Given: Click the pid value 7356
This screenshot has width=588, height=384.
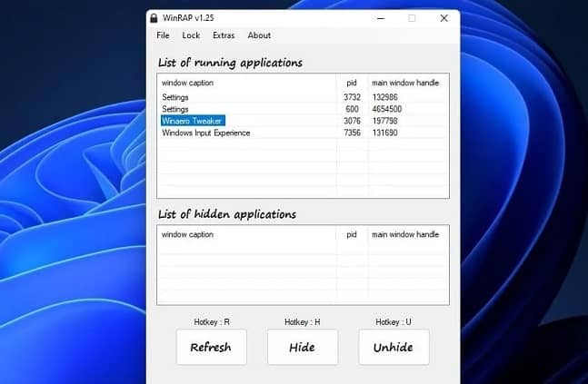Looking at the screenshot, I should [352, 133].
